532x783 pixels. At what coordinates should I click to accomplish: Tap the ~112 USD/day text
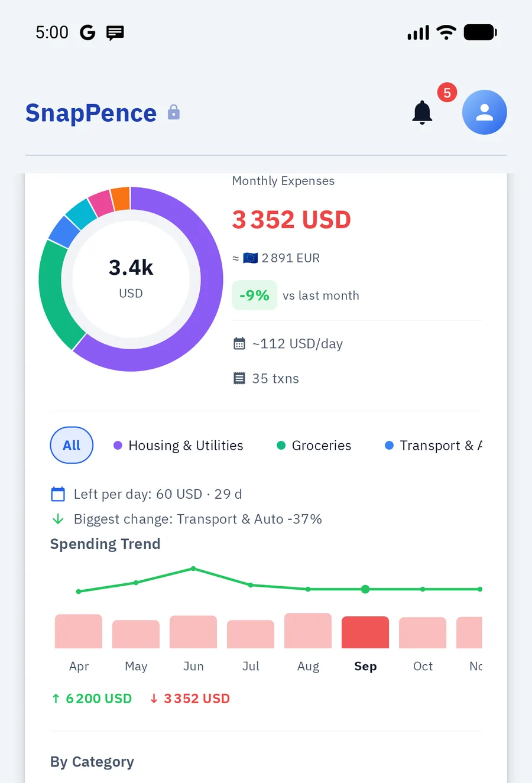coord(297,344)
